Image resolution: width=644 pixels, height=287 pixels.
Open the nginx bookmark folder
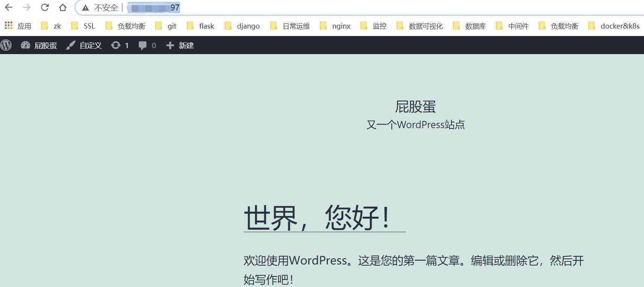(335, 26)
